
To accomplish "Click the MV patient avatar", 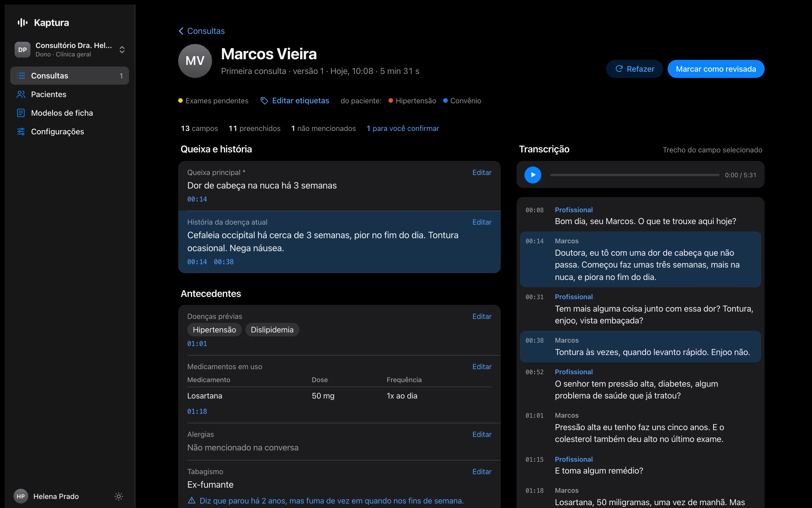I will click(195, 61).
